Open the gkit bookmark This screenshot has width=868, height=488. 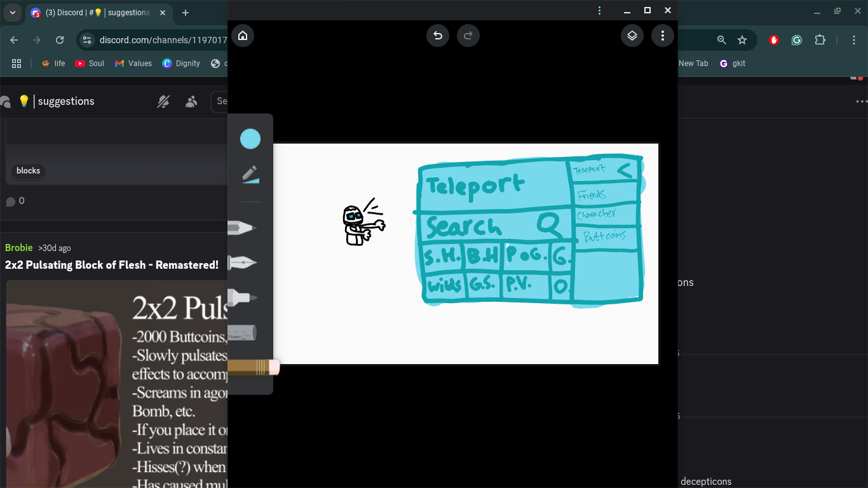coord(732,64)
